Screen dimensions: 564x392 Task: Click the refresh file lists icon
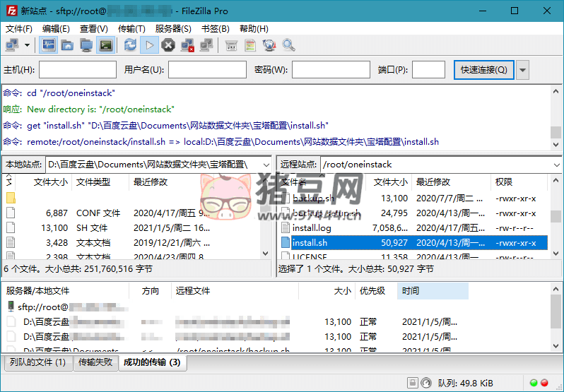(131, 45)
